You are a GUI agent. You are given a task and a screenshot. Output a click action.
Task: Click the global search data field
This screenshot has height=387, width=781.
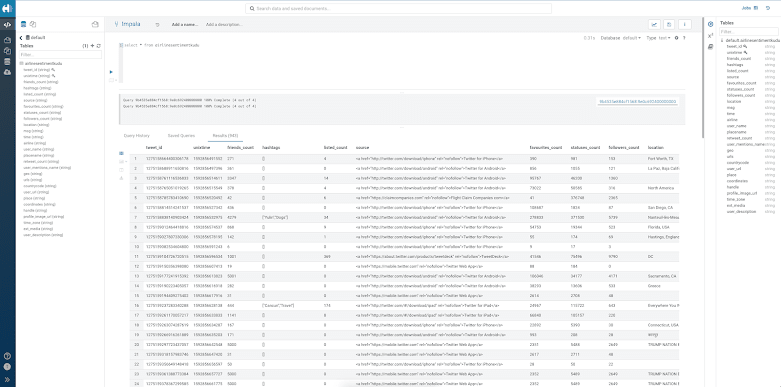(x=398, y=8)
